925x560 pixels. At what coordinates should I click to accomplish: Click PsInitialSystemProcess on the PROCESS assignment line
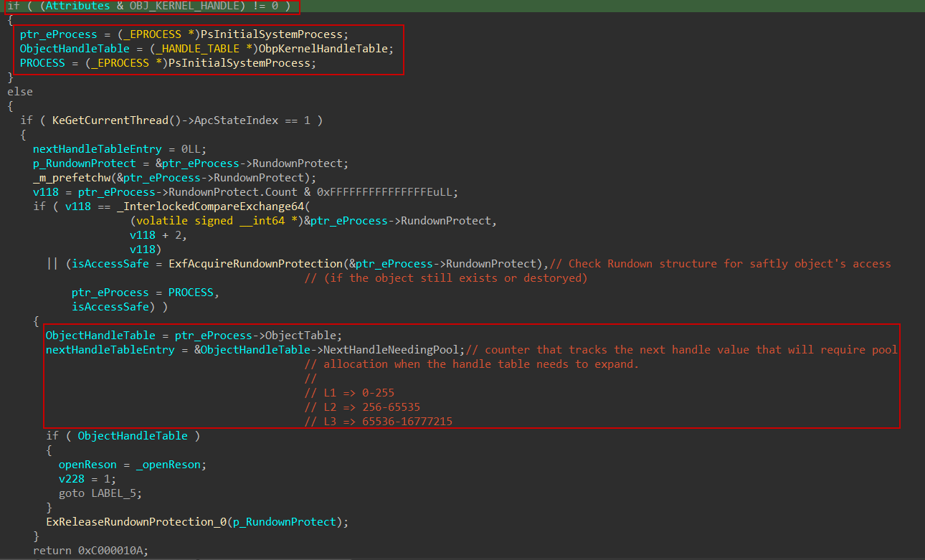point(239,63)
